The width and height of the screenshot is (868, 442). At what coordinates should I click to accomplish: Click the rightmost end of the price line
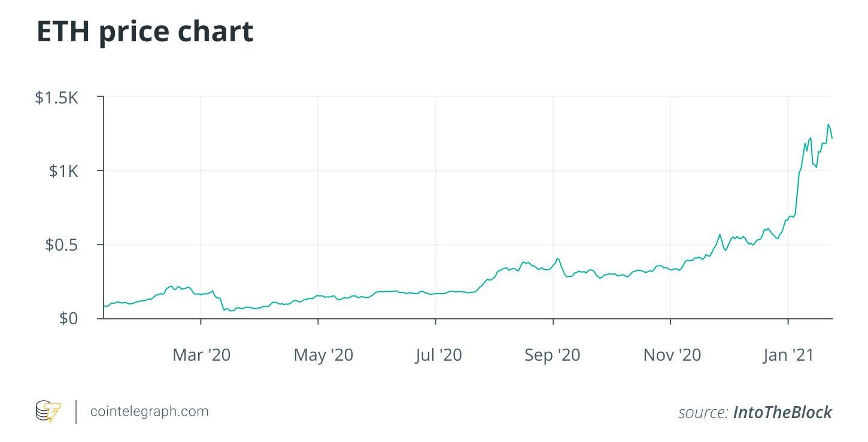pyautogui.click(x=832, y=139)
